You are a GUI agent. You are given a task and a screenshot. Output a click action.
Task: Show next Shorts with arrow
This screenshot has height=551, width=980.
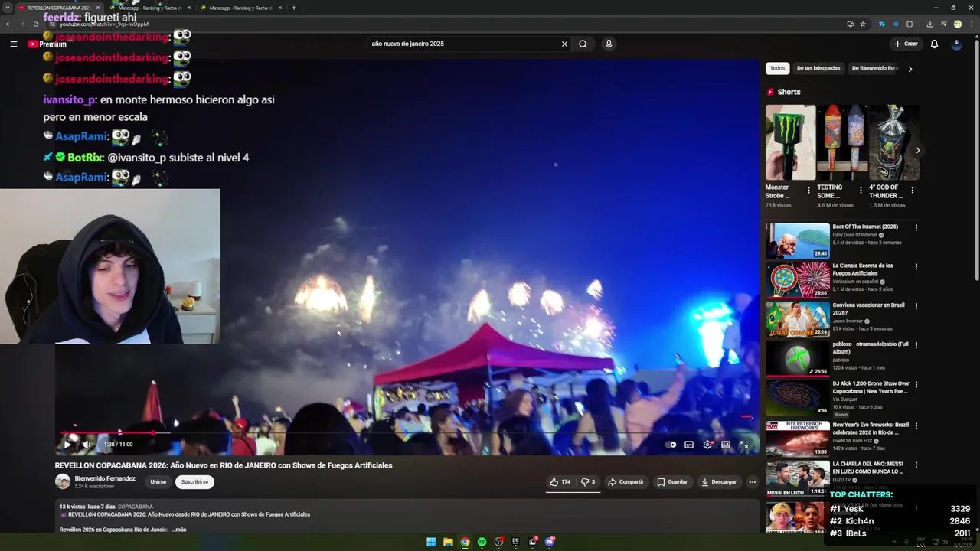coord(917,150)
